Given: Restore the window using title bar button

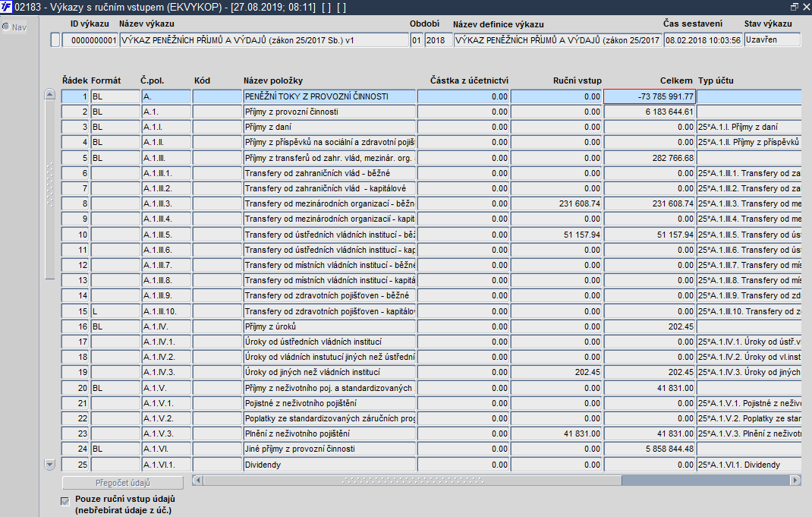Looking at the screenshot, I should [x=795, y=7].
